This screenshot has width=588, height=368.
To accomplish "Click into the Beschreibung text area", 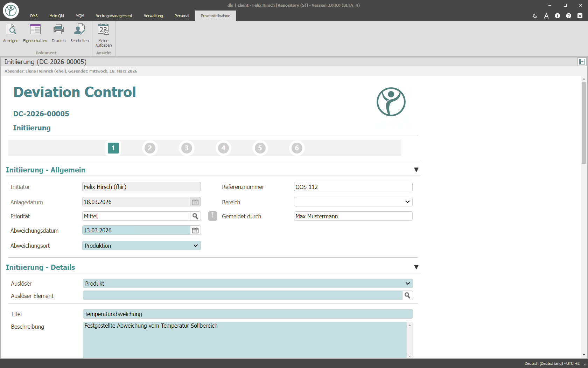I will 245,340.
